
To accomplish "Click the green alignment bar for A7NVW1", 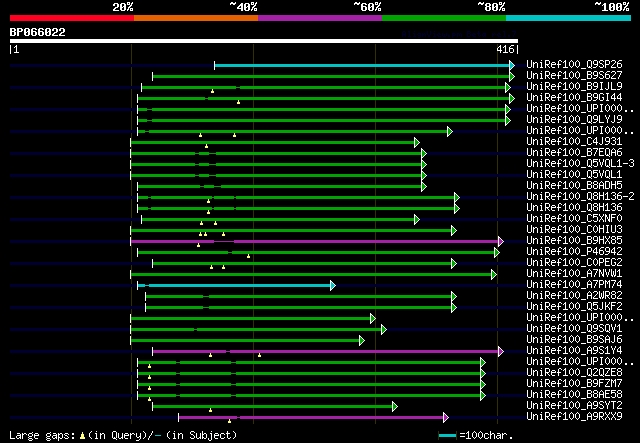I will [x=311, y=275].
